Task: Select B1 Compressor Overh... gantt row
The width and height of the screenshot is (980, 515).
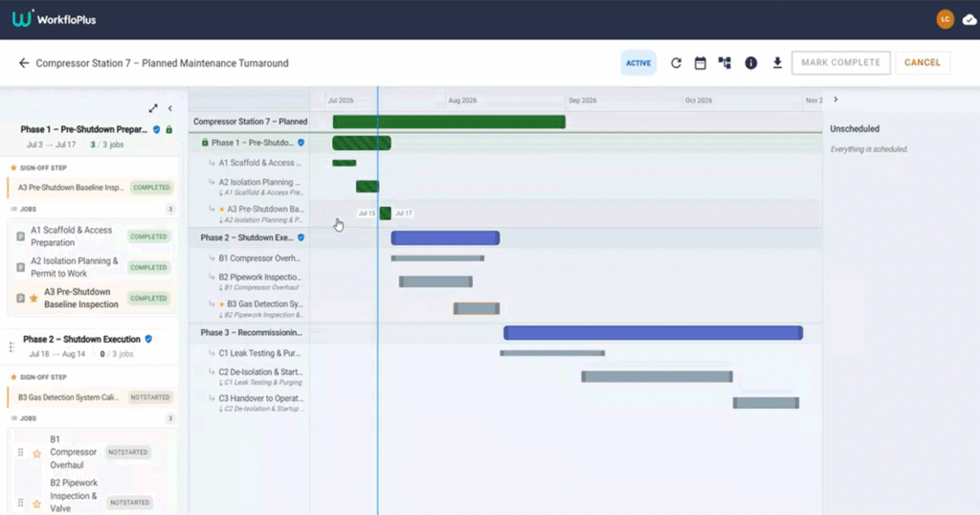Action: [x=250, y=258]
